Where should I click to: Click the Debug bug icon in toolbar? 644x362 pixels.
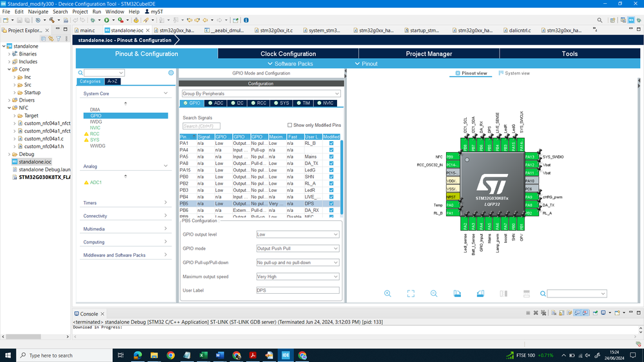pyautogui.click(x=93, y=20)
